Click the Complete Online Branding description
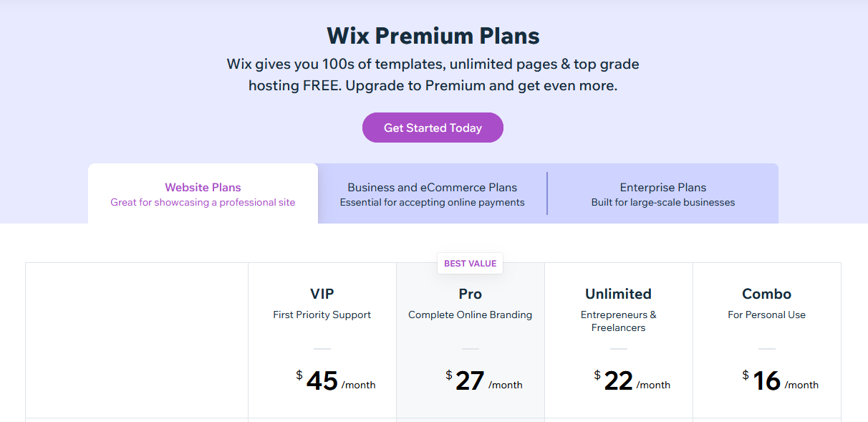Screen dimensions: 868x422 (x=471, y=315)
